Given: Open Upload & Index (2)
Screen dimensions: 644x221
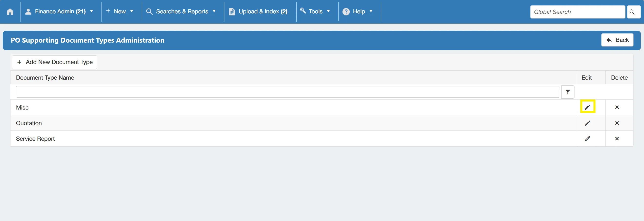Looking at the screenshot, I should click(258, 11).
